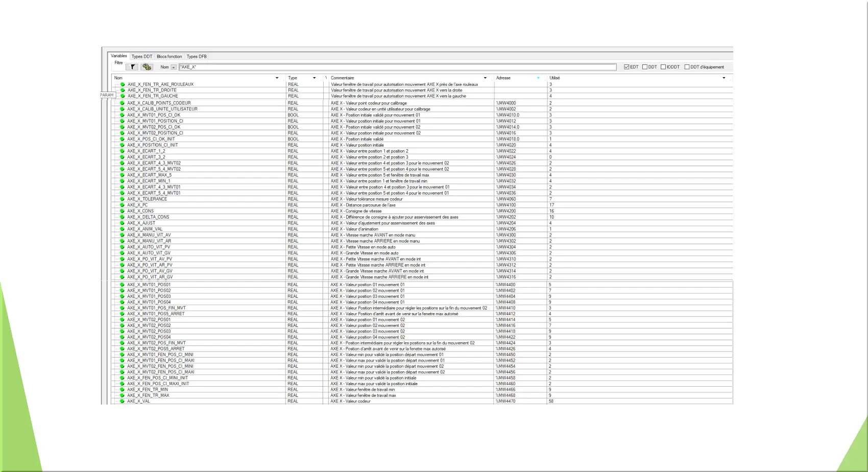Click green icon of AXE_X_MANU_VIT_AV

(122, 235)
